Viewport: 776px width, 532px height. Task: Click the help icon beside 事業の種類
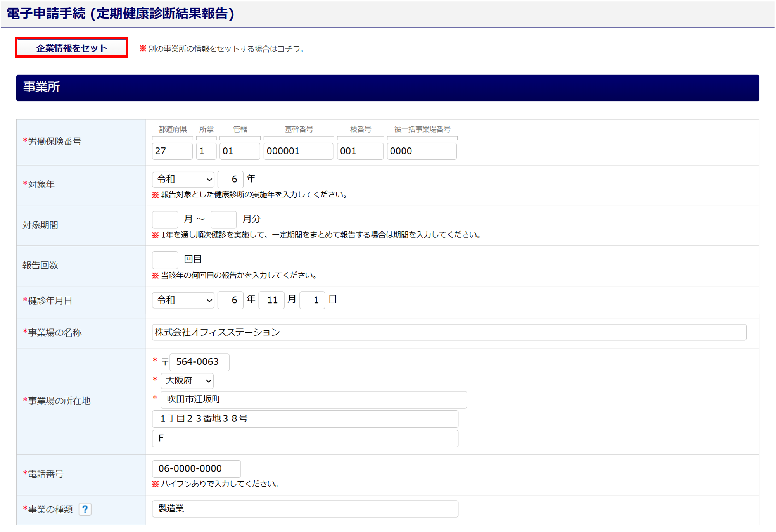click(85, 509)
